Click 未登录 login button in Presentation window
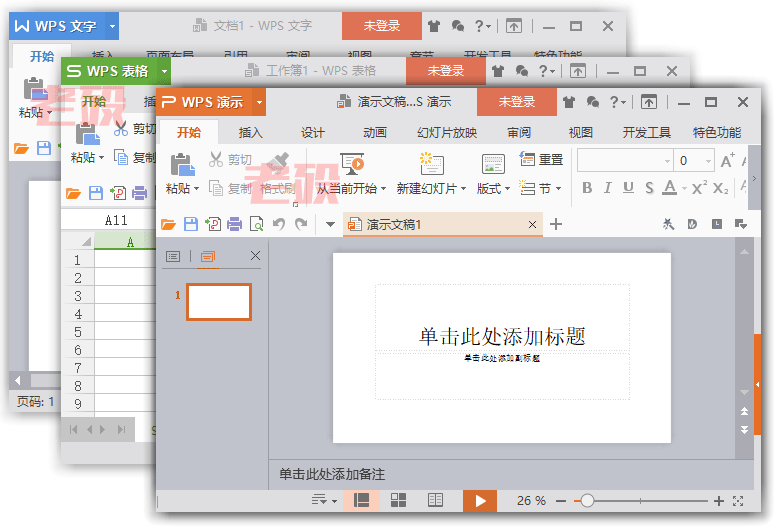Viewport: 775px width, 531px height. click(517, 102)
